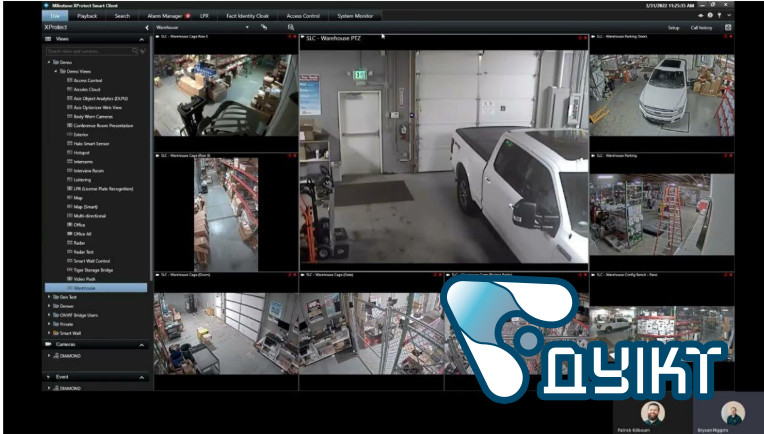Image resolution: width=764 pixels, height=434 pixels.
Task: Switch to the Live tab
Action: [55, 16]
